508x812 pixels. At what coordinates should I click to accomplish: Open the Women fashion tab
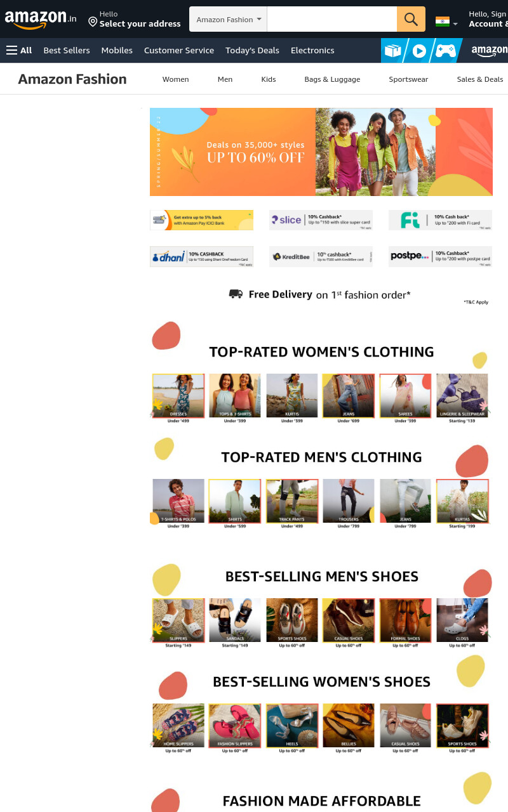[175, 79]
